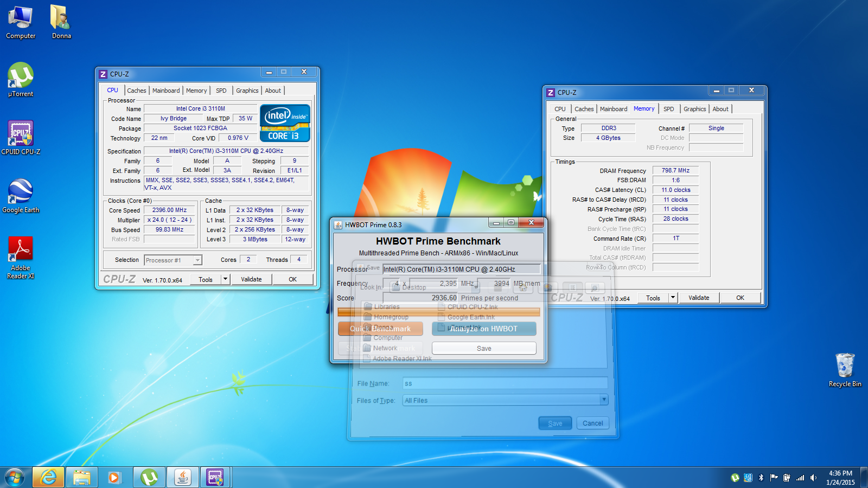Click the Show Desktop strip on the taskbar
Screen dimensions: 868x488
click(864, 478)
